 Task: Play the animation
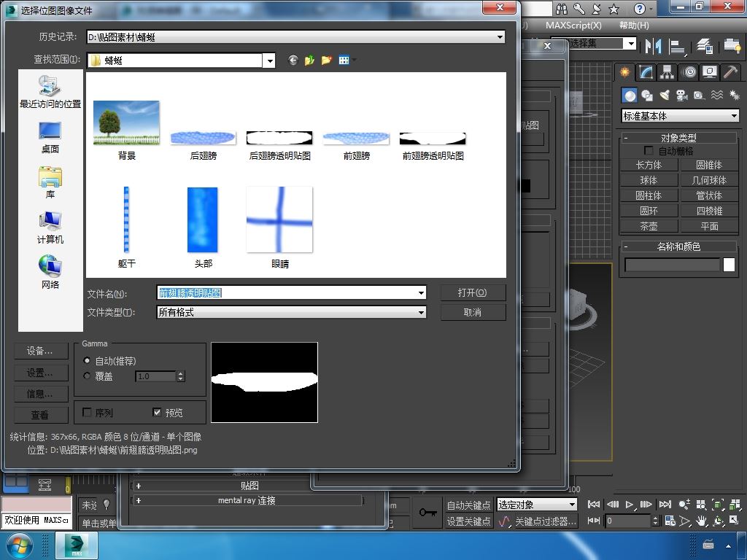coord(630,505)
